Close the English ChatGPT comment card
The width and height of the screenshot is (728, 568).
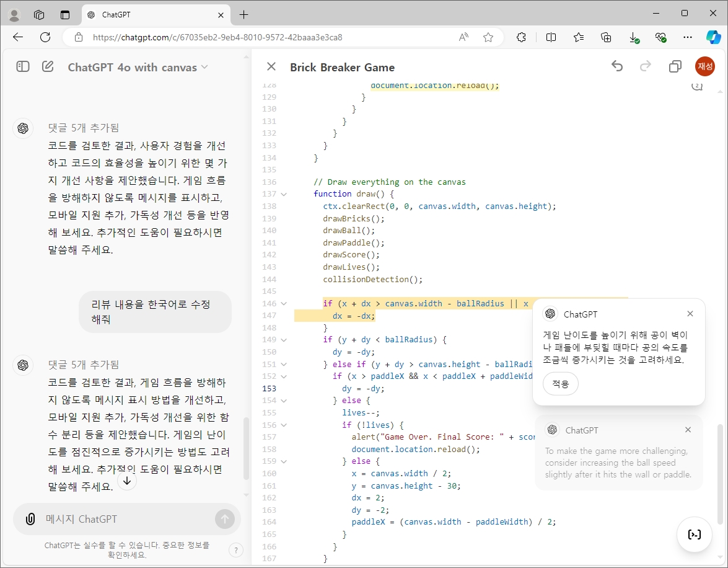[x=688, y=430]
